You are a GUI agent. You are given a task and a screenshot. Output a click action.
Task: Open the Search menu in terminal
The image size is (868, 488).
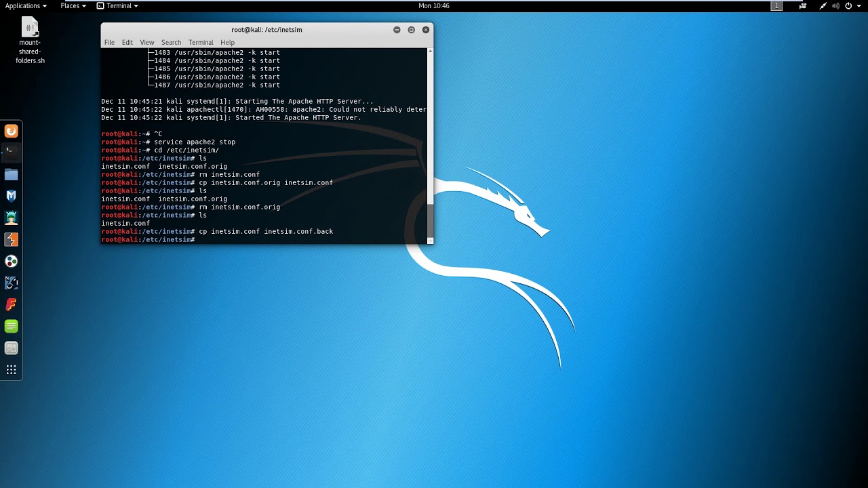pyautogui.click(x=171, y=42)
